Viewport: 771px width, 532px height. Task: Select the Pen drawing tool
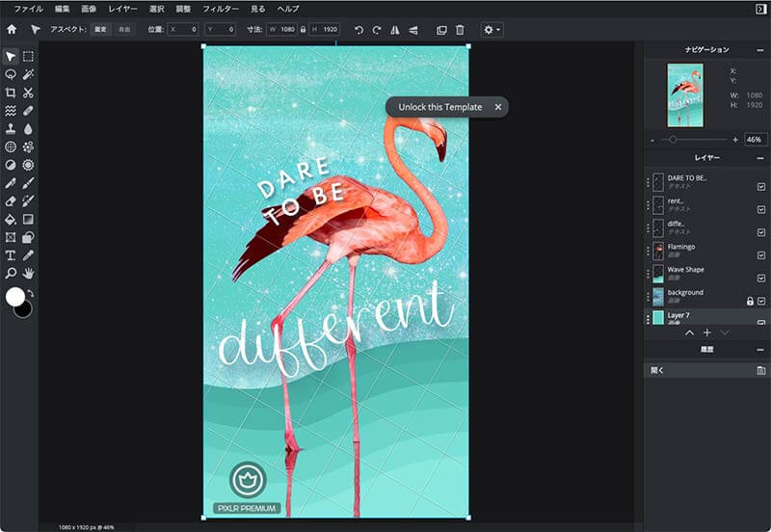tap(11, 183)
